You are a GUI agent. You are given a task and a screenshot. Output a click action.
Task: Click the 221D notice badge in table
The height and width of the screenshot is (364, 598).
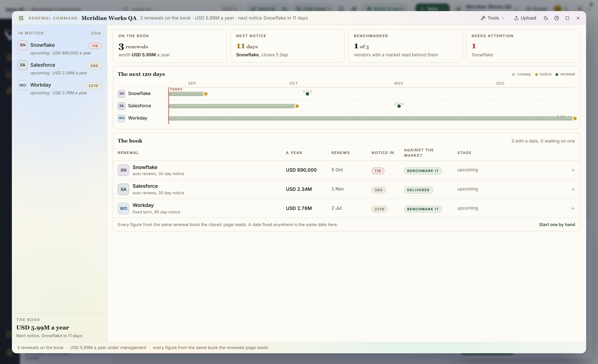point(379,209)
